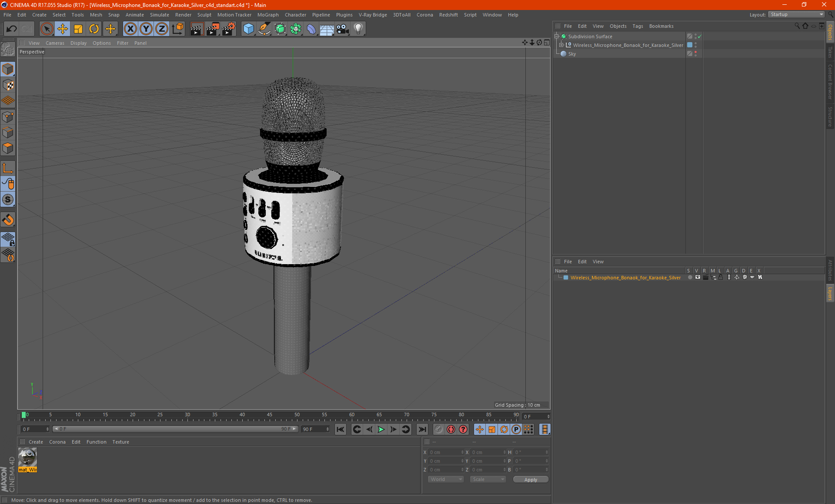Play the animation forward

[x=381, y=429]
